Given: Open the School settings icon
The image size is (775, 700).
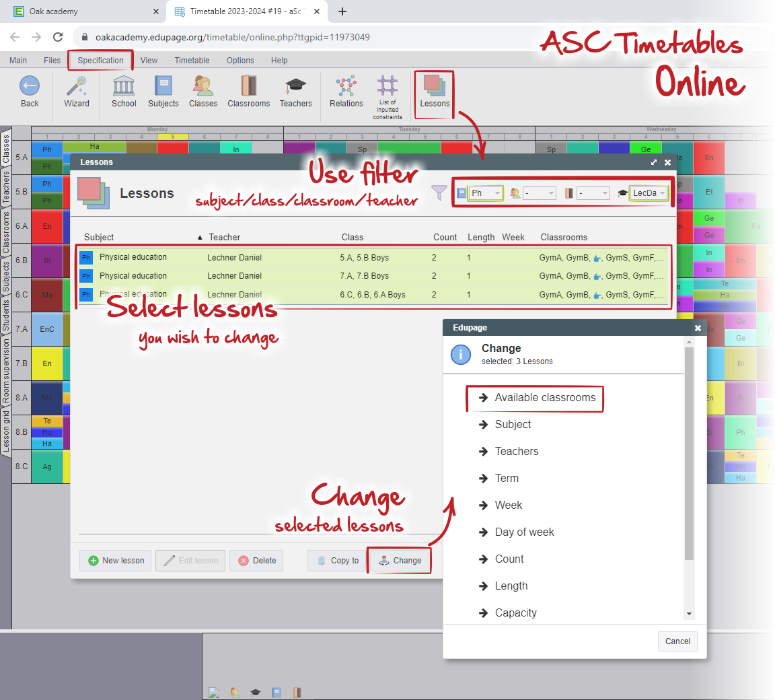Looking at the screenshot, I should (x=124, y=85).
